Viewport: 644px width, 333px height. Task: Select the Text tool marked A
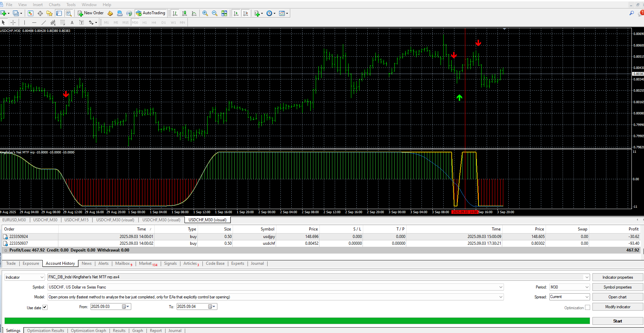point(72,22)
